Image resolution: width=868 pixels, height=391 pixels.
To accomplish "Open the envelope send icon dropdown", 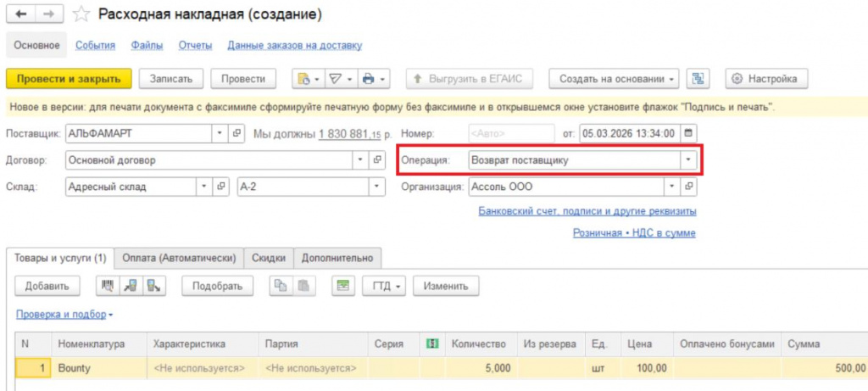I will click(x=341, y=79).
